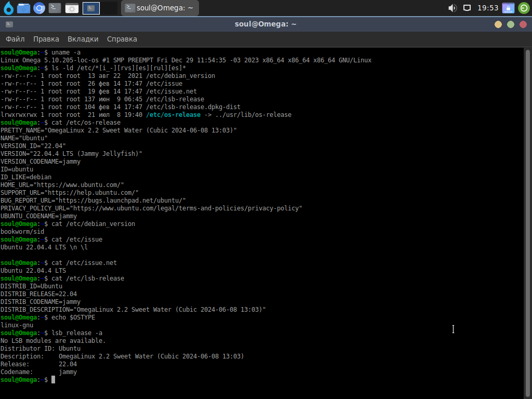This screenshot has height=399, width=532.
Task: Open the Правка menu
Action: (46, 39)
